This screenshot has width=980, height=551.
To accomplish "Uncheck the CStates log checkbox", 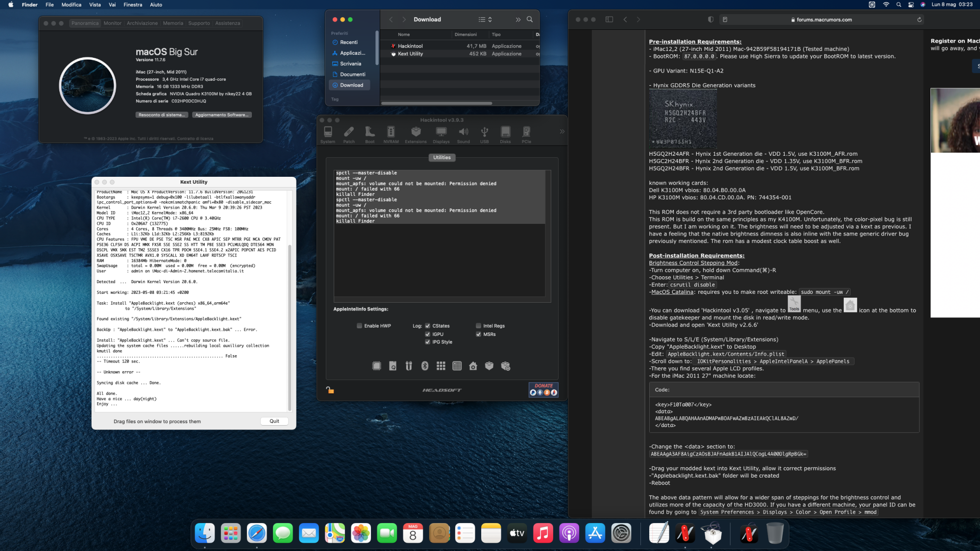I will pyautogui.click(x=427, y=326).
